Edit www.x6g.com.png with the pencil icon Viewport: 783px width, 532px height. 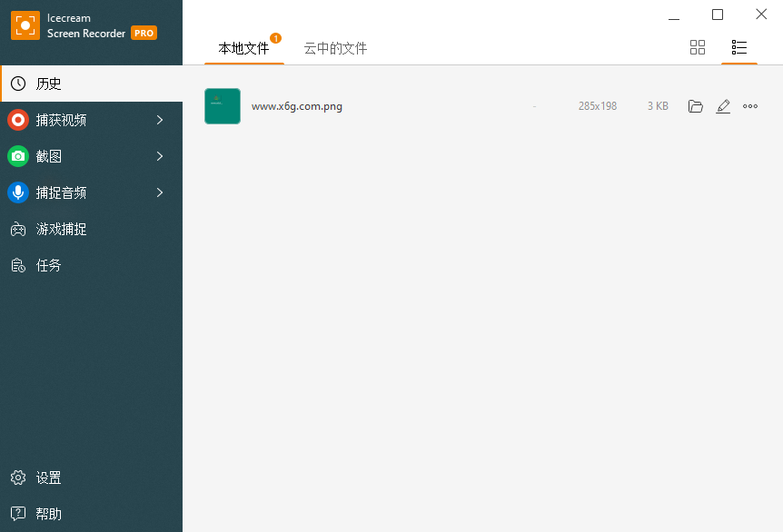point(723,106)
